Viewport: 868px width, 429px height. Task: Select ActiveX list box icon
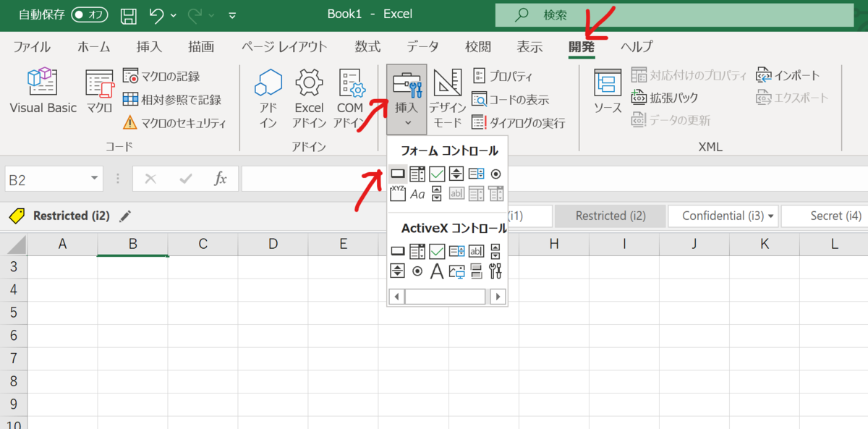[456, 251]
